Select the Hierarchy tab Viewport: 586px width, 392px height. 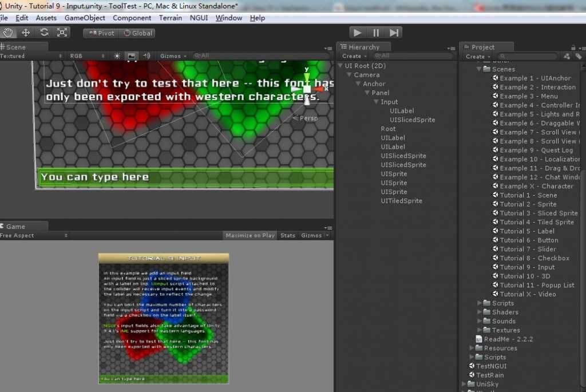[x=363, y=47]
